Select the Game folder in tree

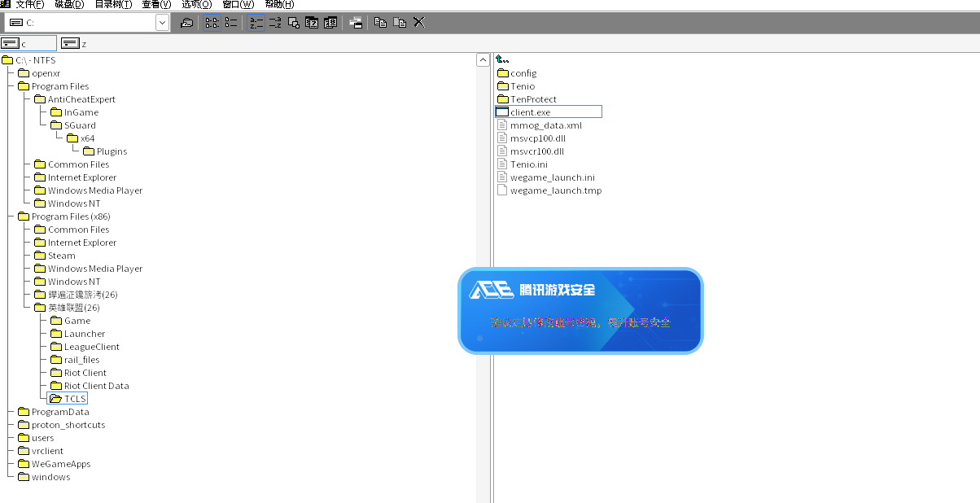(71, 321)
